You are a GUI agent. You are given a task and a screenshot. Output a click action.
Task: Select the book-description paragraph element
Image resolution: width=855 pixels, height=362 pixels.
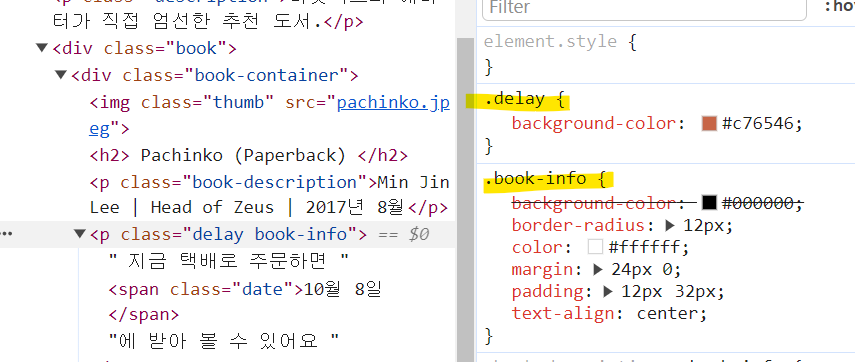269,195
